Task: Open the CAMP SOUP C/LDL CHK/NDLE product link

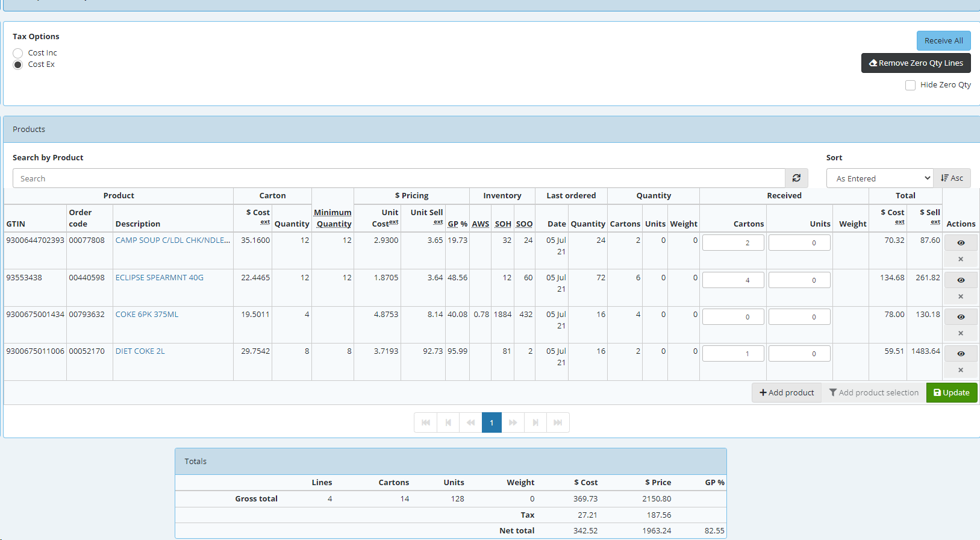Action: (x=173, y=240)
